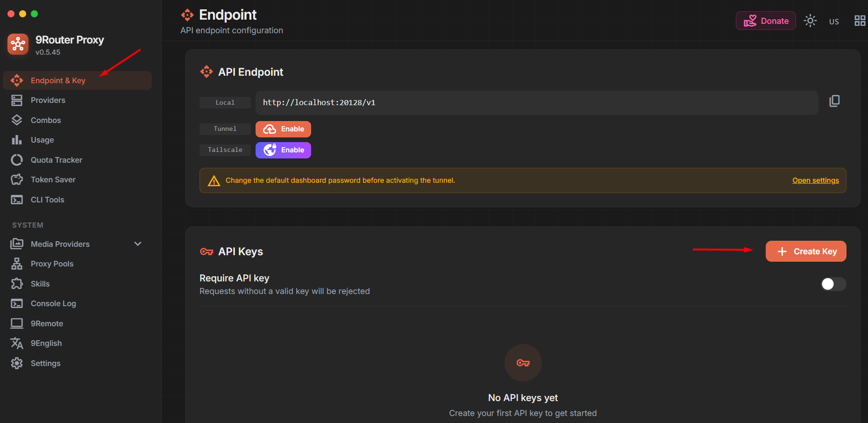Click the Proxy Pools network icon
This screenshot has height=423, width=868.
(17, 264)
